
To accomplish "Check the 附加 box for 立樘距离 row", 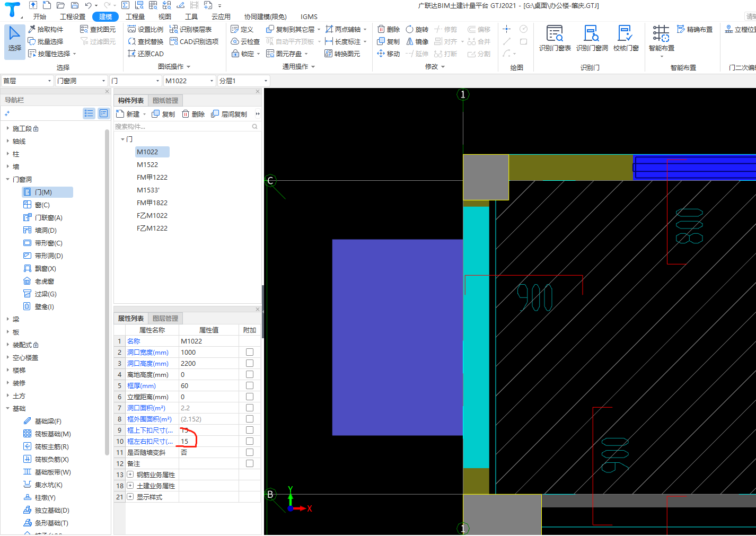I will click(250, 397).
